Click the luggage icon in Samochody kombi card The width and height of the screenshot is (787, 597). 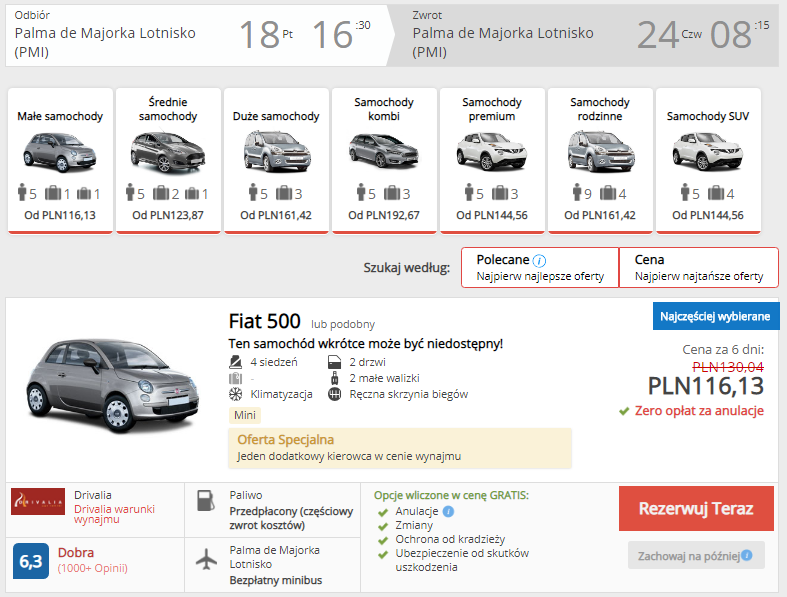point(392,193)
